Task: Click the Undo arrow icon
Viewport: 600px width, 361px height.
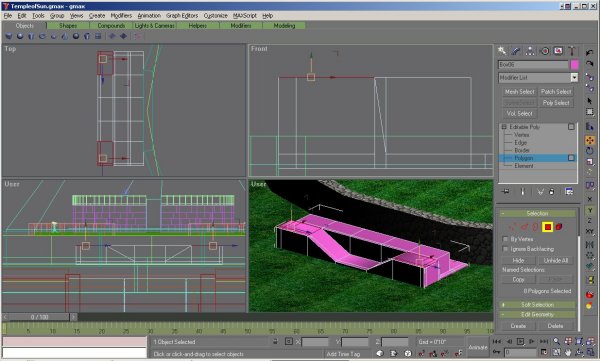Action: coord(590,52)
